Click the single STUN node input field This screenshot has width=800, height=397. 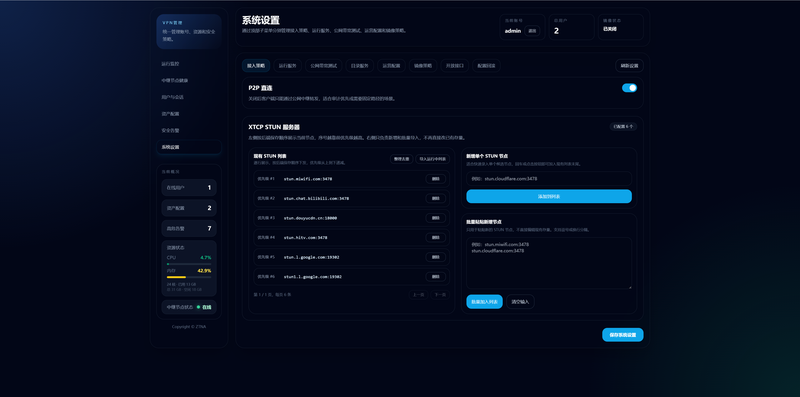coord(549,179)
